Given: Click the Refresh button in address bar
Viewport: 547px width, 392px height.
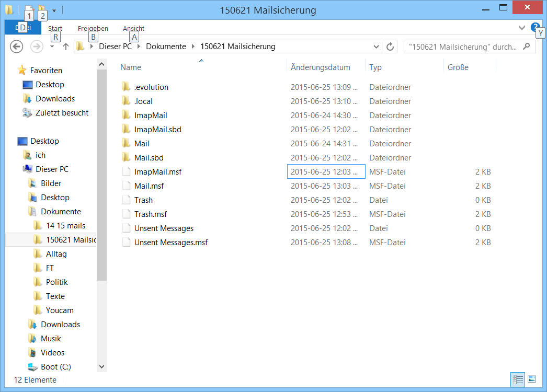Looking at the screenshot, I should pyautogui.click(x=390, y=47).
